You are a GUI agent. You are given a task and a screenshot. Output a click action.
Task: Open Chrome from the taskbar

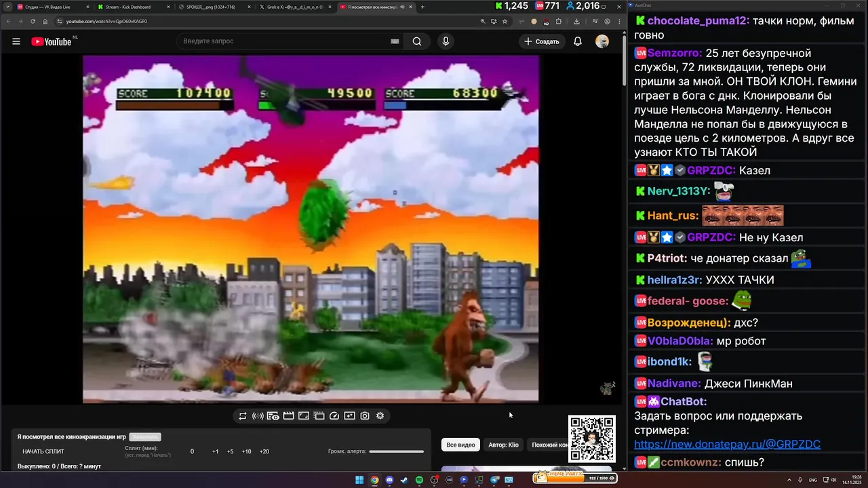(374, 480)
